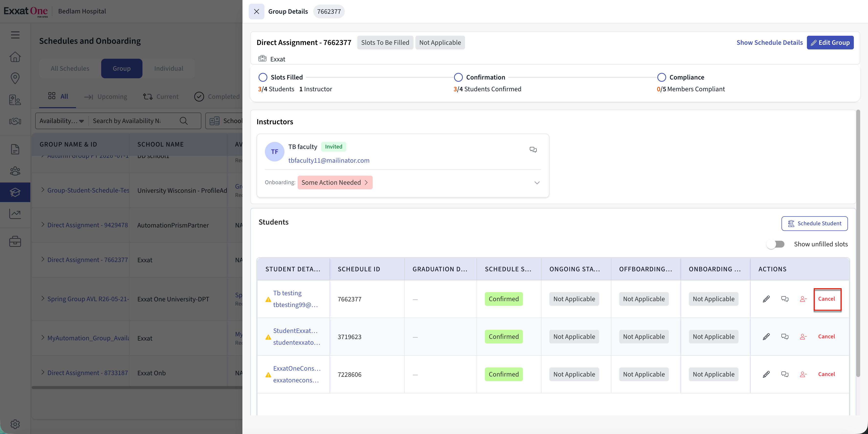Open the School filter dropdown
The width and height of the screenshot is (868, 434).
224,121
